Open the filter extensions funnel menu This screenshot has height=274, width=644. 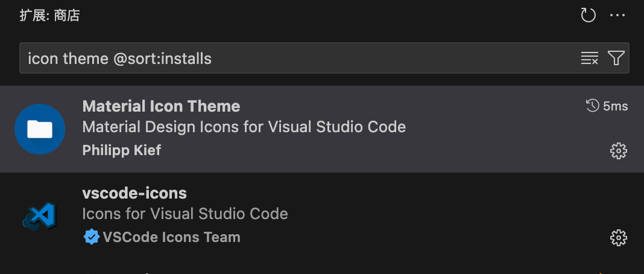pyautogui.click(x=616, y=58)
